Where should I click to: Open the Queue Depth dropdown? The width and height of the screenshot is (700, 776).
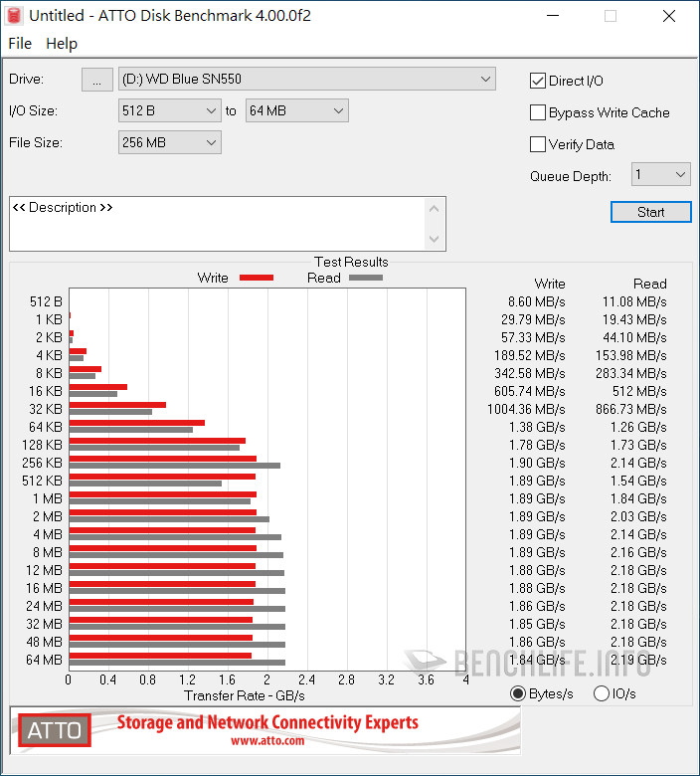pyautogui.click(x=660, y=175)
